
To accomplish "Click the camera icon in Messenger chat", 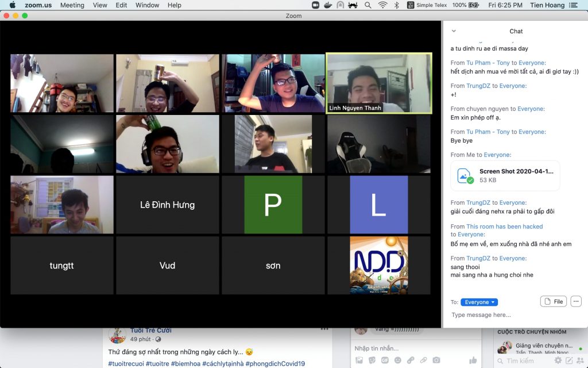I will tap(436, 361).
